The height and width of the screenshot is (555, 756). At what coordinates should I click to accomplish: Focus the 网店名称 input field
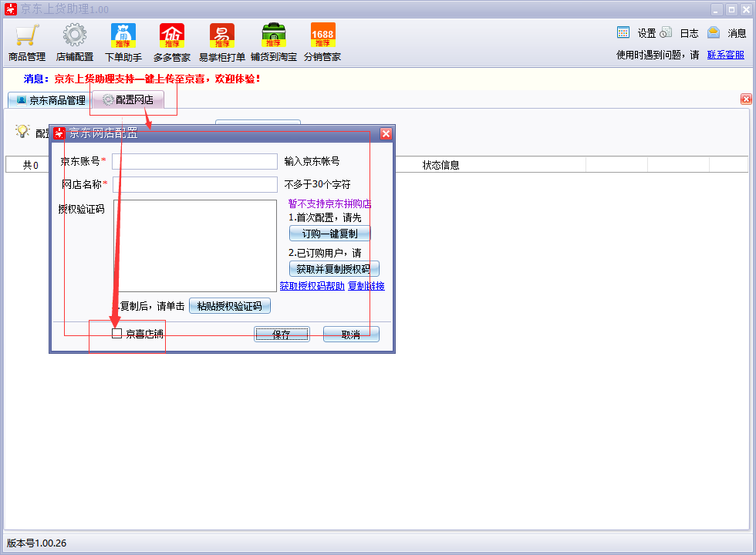pos(194,184)
